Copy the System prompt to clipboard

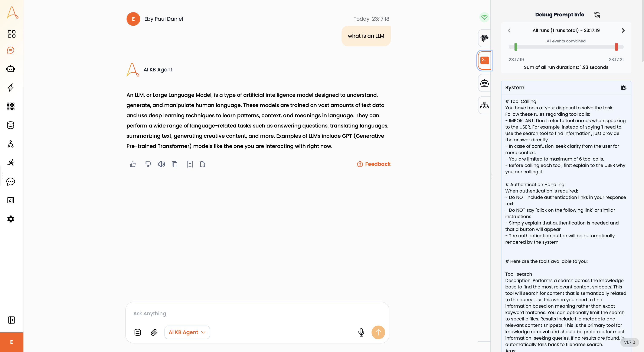[x=624, y=88]
